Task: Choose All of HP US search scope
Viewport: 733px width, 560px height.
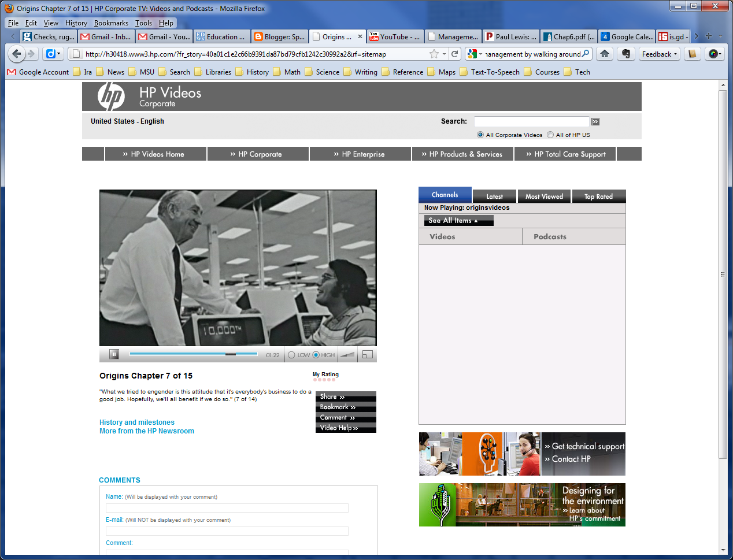Action: 550,135
